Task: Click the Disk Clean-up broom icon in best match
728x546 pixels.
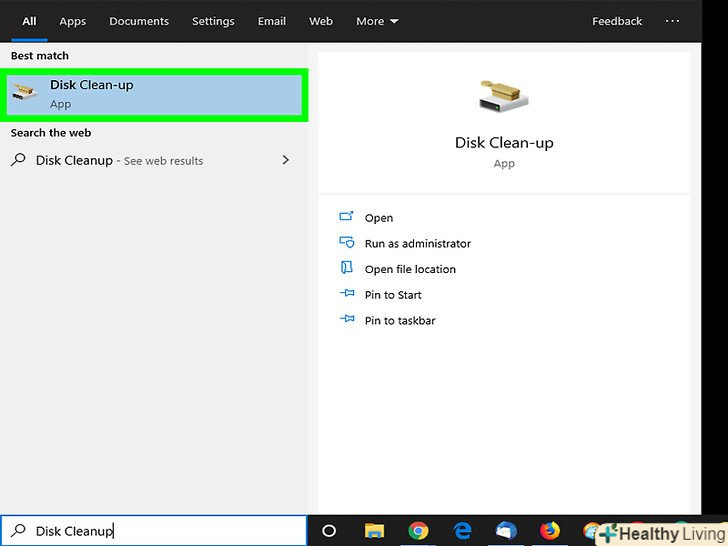Action: point(24,91)
